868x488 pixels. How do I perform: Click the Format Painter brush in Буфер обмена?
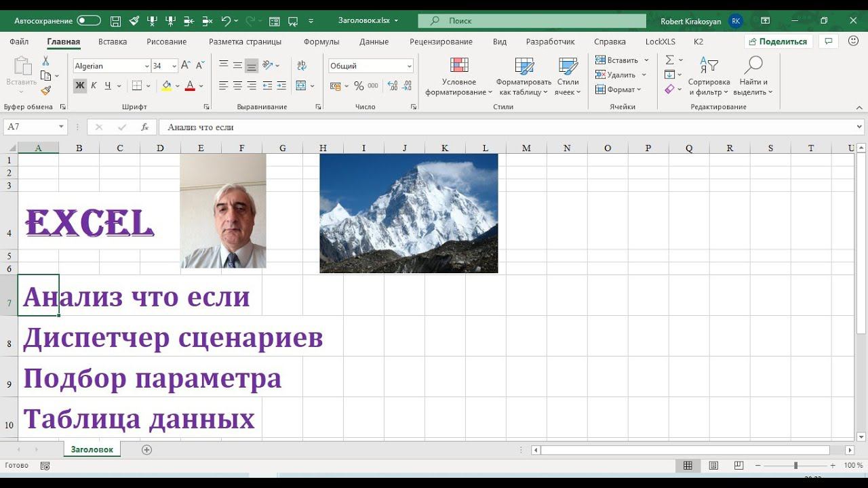pos(45,90)
